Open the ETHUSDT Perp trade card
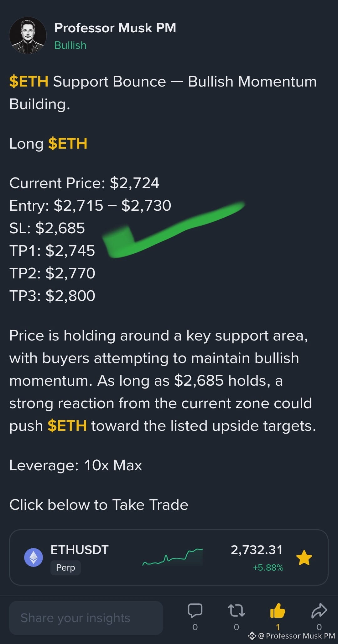338x644 pixels. 169,557
